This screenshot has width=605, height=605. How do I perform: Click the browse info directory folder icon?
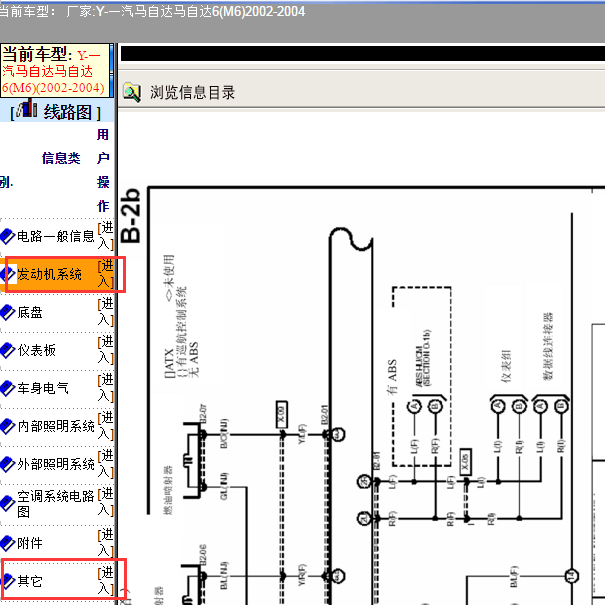[x=132, y=93]
